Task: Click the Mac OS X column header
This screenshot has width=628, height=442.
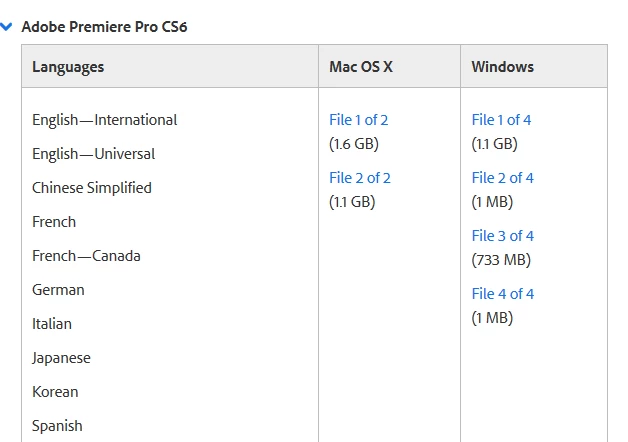Action: pyautogui.click(x=361, y=66)
